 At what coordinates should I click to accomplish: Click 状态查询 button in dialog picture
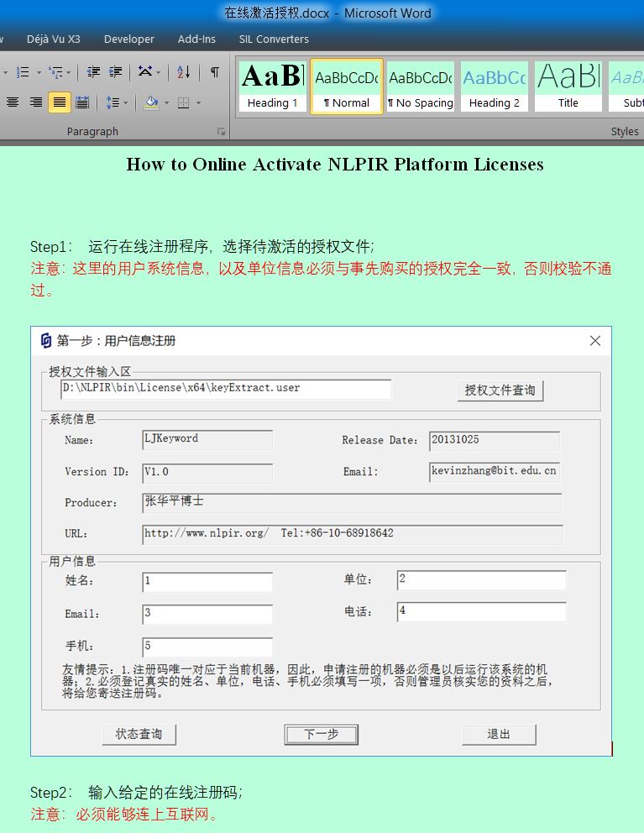click(139, 734)
